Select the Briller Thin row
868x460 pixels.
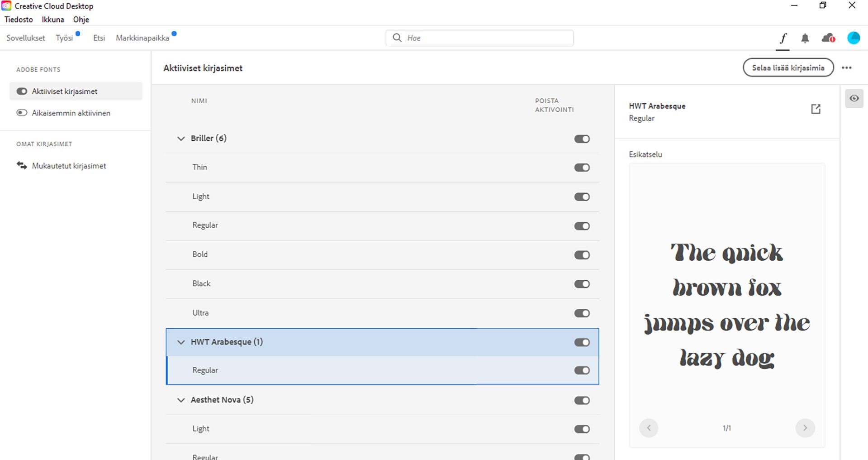pos(382,168)
